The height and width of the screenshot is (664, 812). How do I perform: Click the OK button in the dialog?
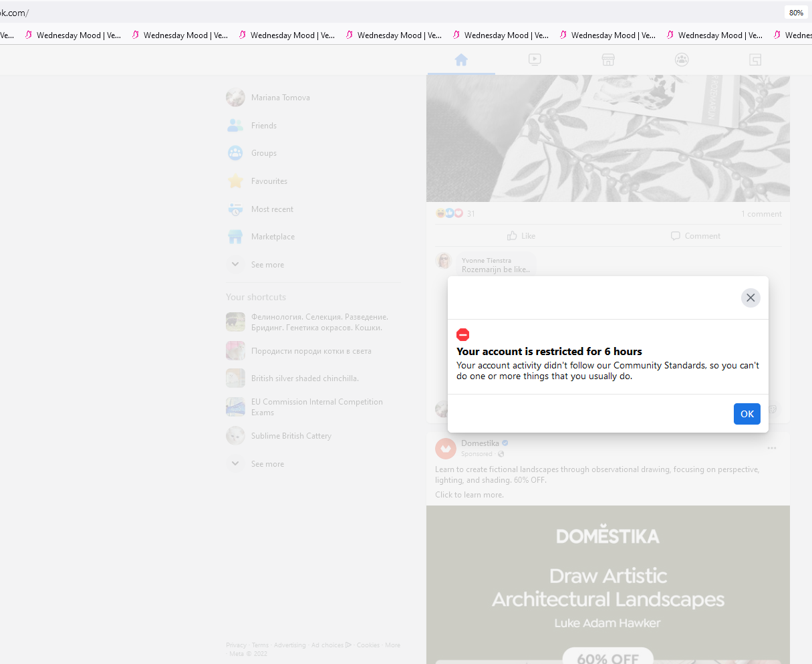coord(747,414)
